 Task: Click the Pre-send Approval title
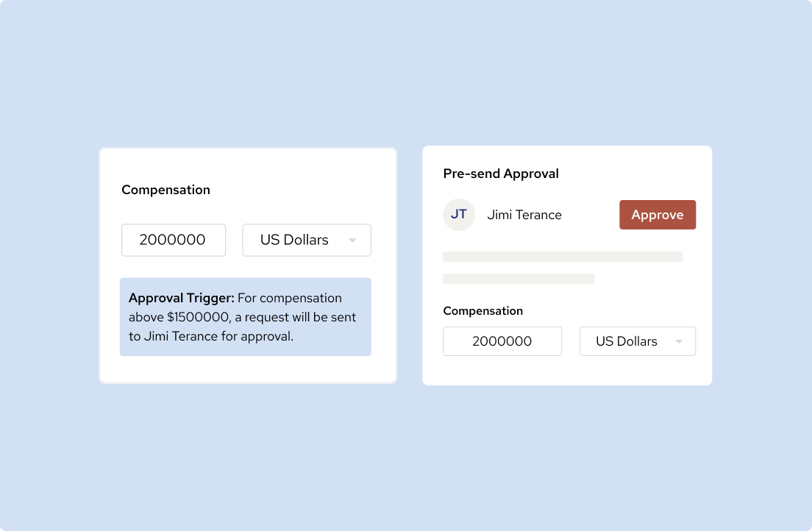501,174
